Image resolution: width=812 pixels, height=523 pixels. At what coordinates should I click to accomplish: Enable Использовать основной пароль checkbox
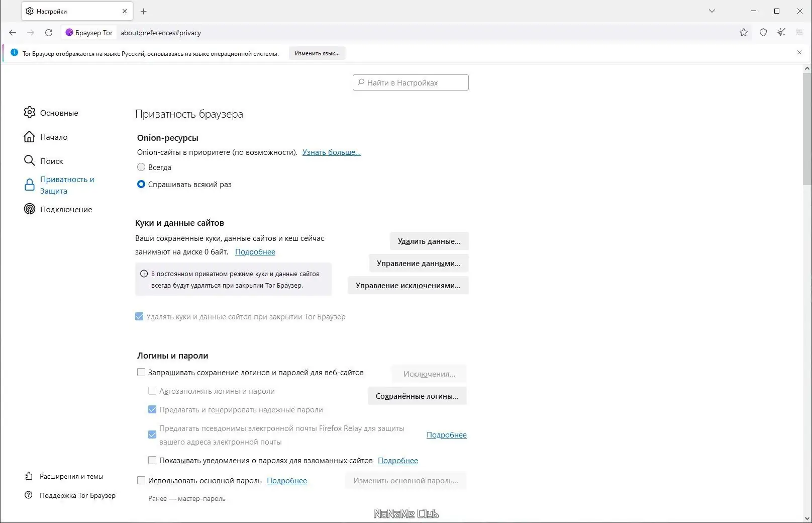(x=141, y=480)
